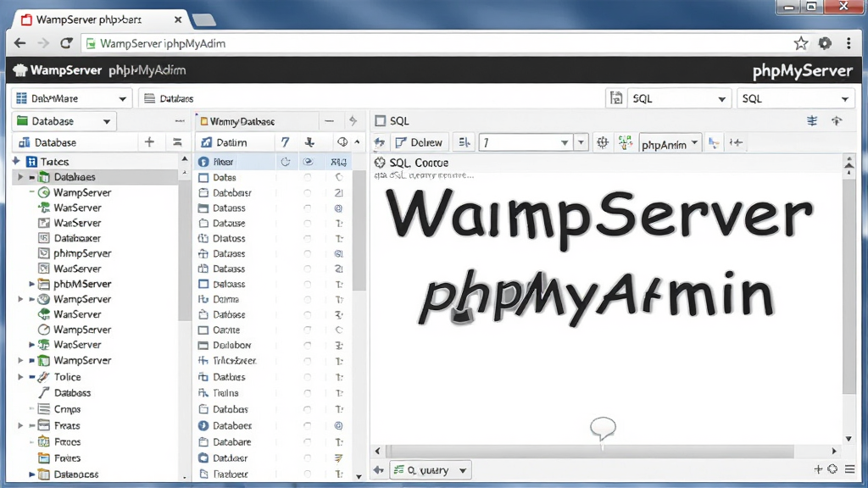
Task: Open the browser three-dot menu
Action: tap(849, 43)
